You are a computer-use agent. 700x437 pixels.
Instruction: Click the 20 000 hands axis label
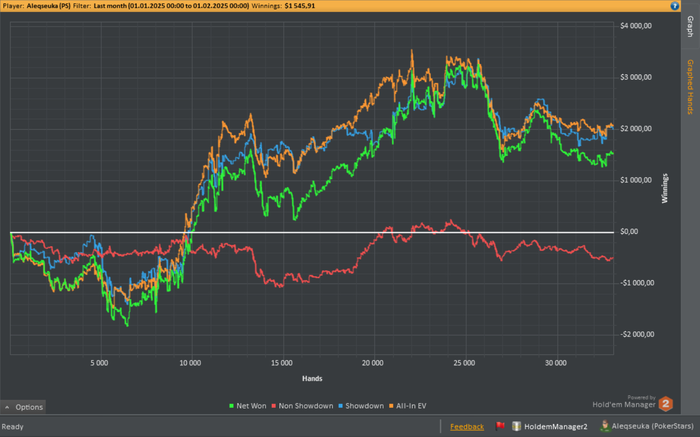[x=373, y=363]
